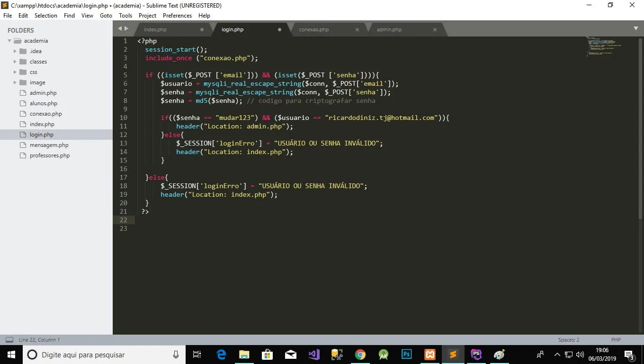The image size is (644, 364).
Task: Expand the classes folder
Action: (x=15, y=62)
